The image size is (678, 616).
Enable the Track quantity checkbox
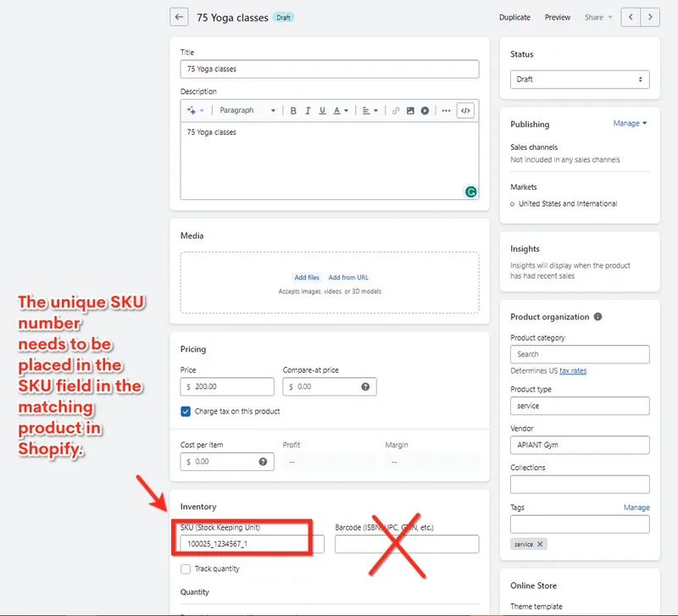pyautogui.click(x=186, y=569)
